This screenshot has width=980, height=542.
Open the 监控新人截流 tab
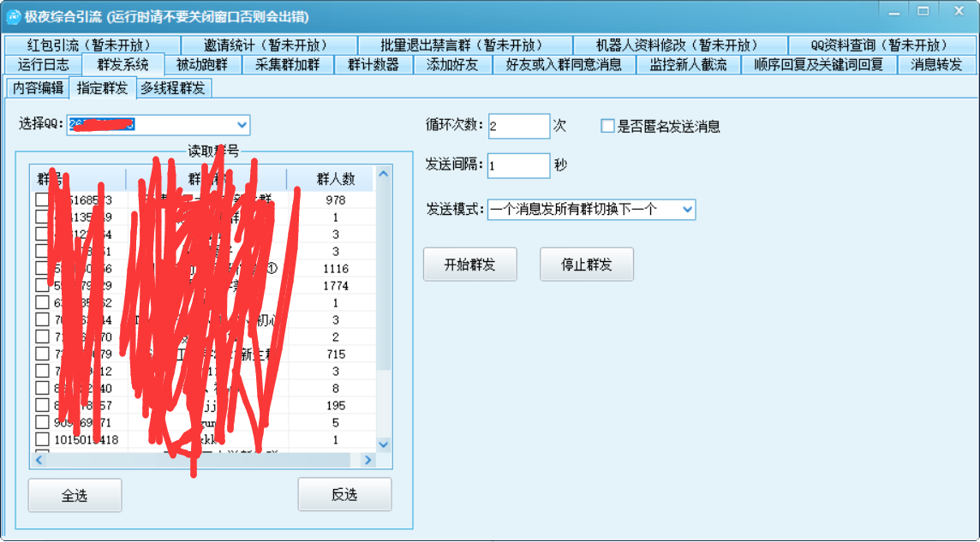tap(688, 64)
